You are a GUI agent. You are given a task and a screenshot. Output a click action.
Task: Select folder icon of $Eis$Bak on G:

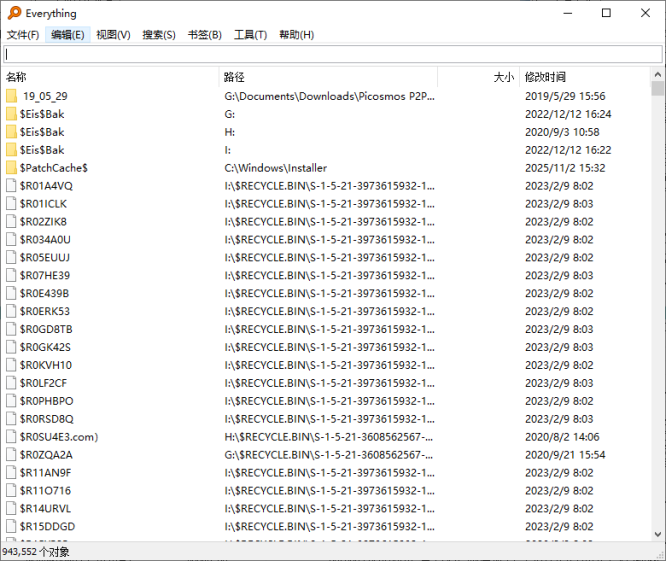(11, 114)
